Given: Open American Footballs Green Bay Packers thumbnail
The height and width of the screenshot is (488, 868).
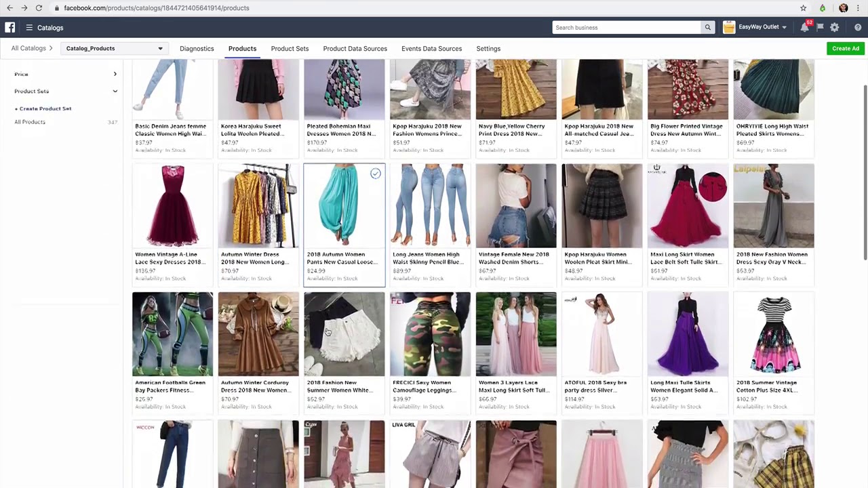Looking at the screenshot, I should point(172,334).
